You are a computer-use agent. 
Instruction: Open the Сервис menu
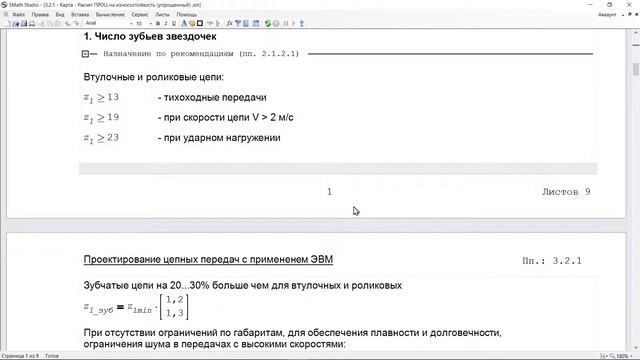click(140, 15)
